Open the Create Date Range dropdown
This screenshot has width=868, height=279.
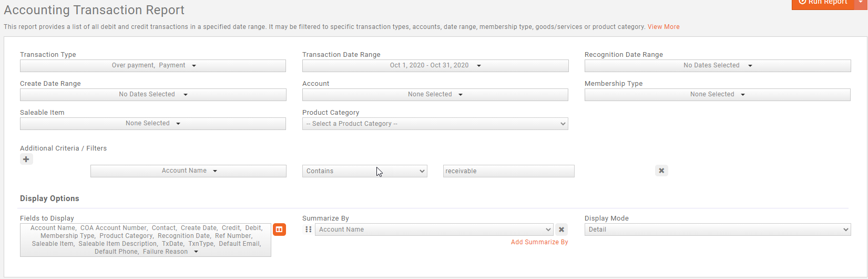pyautogui.click(x=153, y=95)
